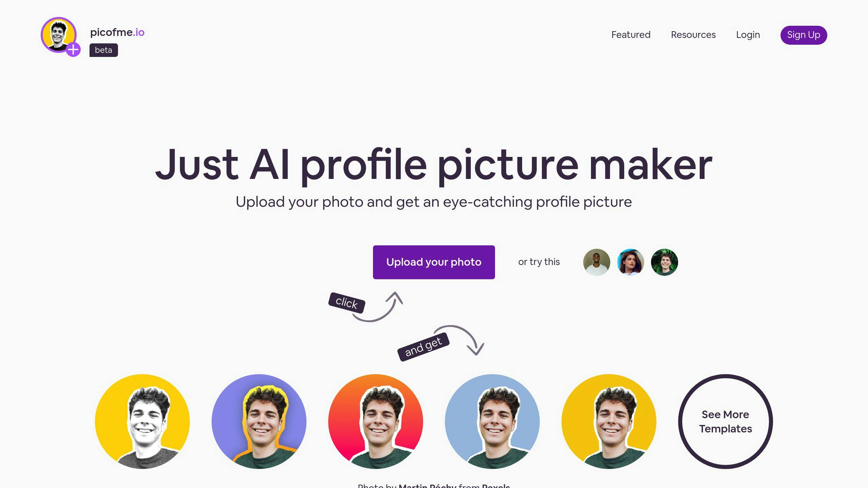Screen dimensions: 868x488
Task: Expand templates by clicking See More
Action: [726, 421]
